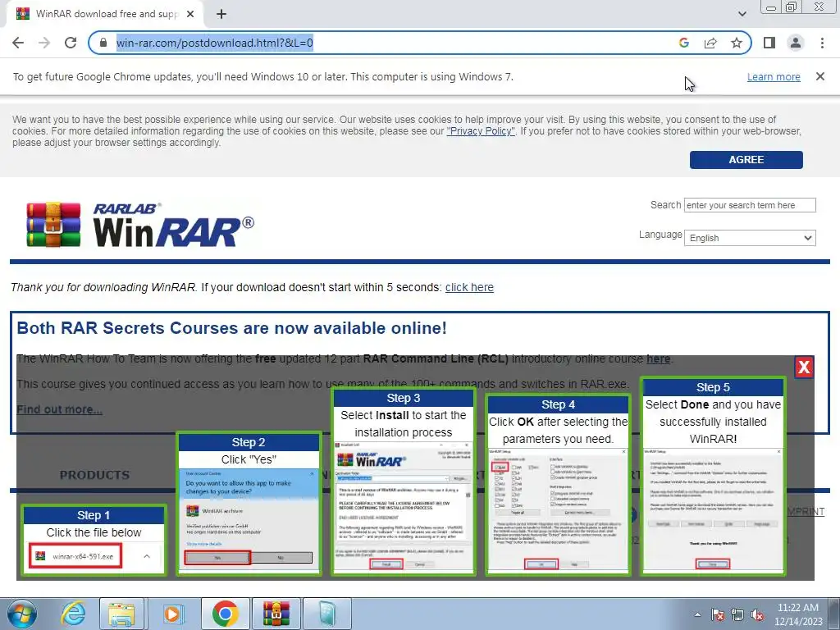Image resolution: width=840 pixels, height=630 pixels.
Task: Launch Internet Explorer from taskbar
Action: (x=72, y=614)
